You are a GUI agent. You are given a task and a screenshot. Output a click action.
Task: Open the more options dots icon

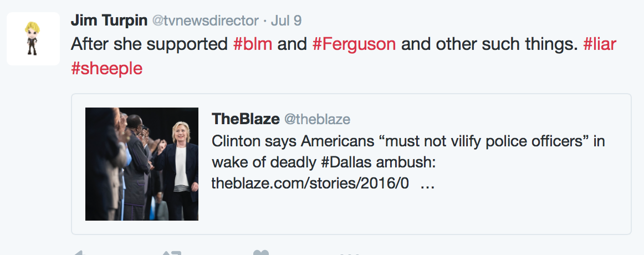point(350,253)
